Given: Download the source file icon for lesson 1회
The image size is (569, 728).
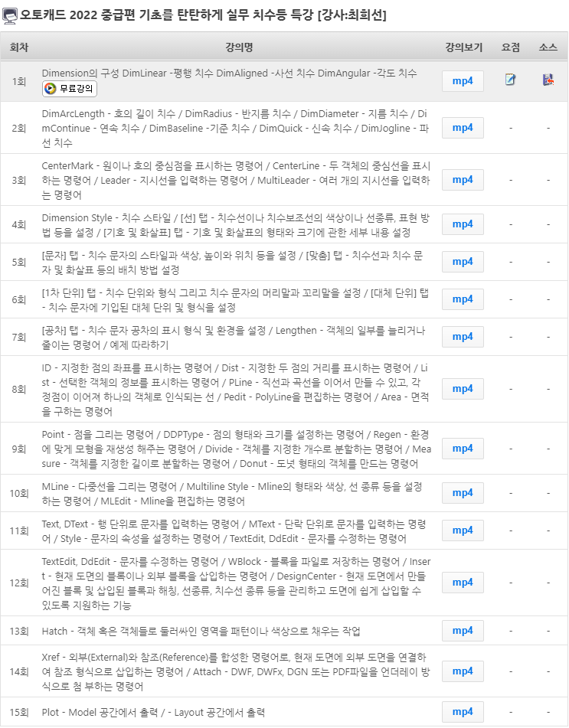Looking at the screenshot, I should 548,80.
